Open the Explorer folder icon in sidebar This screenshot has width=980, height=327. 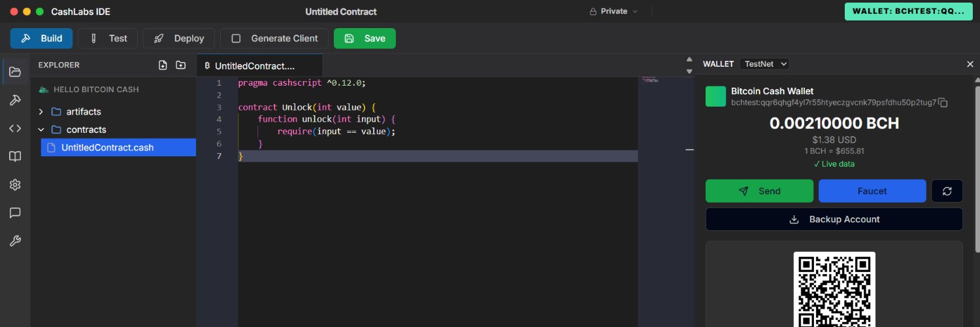(15, 72)
